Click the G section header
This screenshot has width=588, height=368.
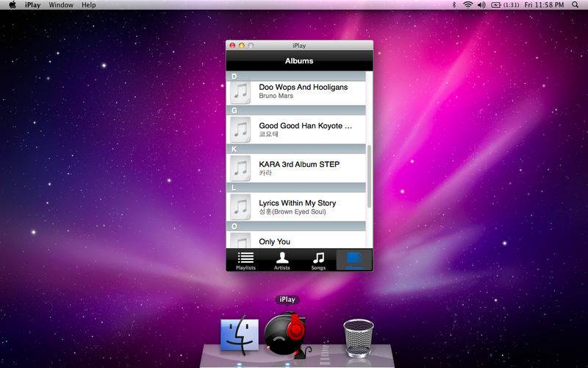coord(296,110)
